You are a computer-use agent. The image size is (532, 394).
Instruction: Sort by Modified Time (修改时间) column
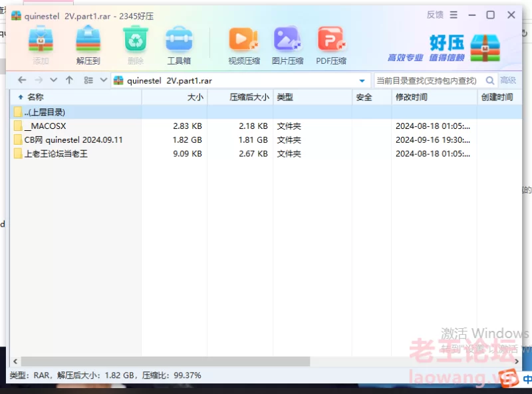[434, 97]
